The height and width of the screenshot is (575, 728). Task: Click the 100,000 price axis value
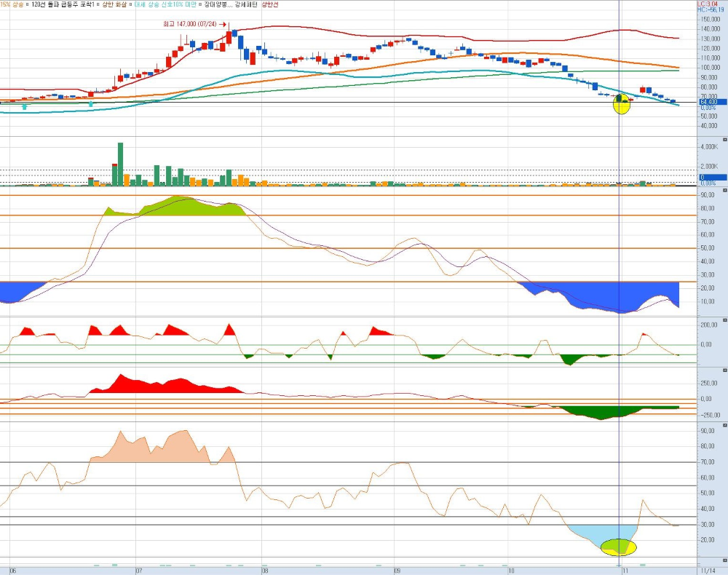711,68
